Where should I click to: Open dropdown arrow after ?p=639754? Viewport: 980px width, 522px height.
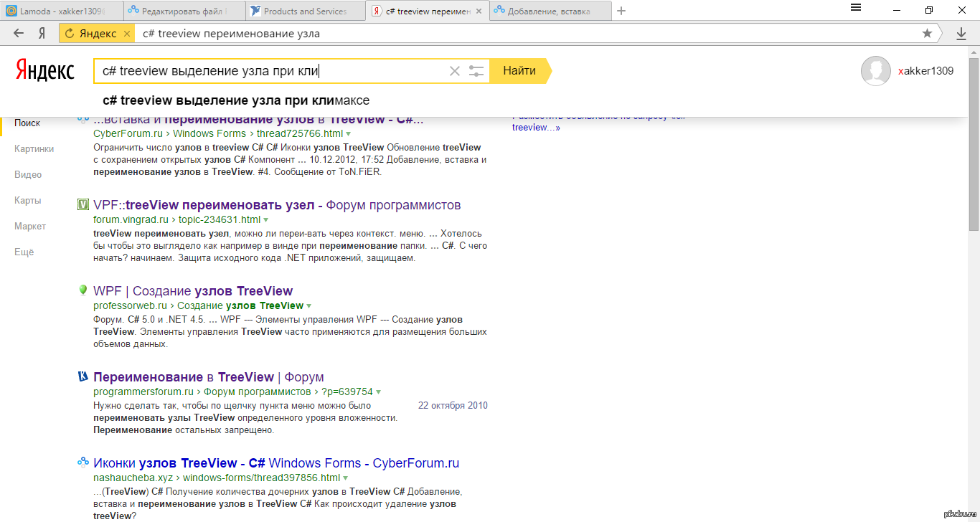click(378, 392)
